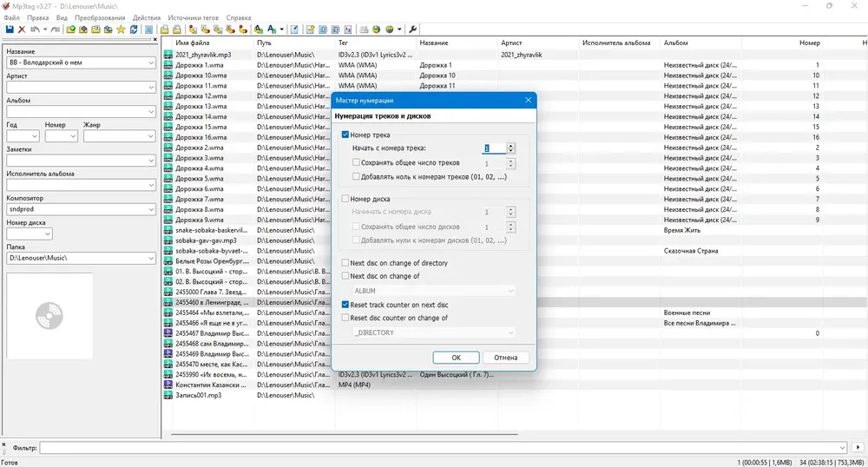Image resolution: width=868 pixels, height=467 pixels.
Task: Expand the Артист dropdown in the tag panel
Action: click(x=151, y=88)
